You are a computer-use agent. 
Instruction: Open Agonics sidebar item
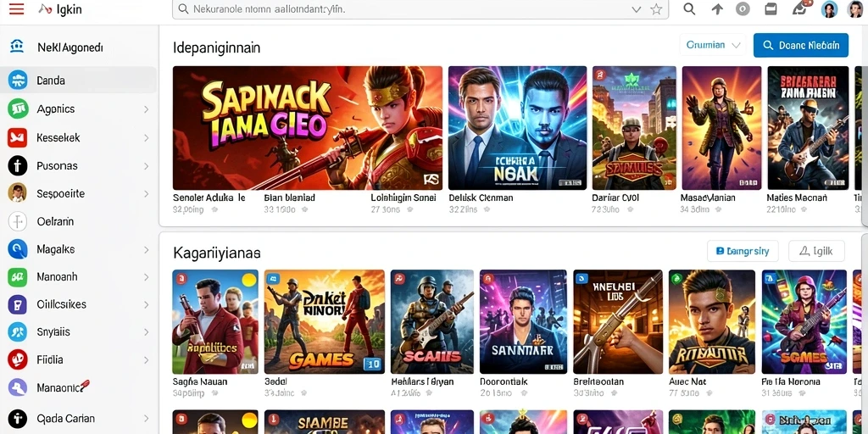pos(79,109)
